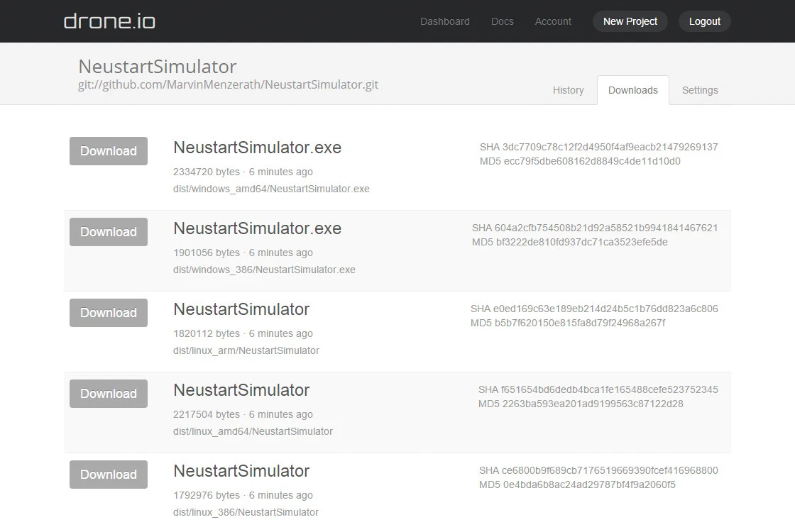Click the NeustartSimulator project title
Screen dimensions: 795x532
point(157,67)
